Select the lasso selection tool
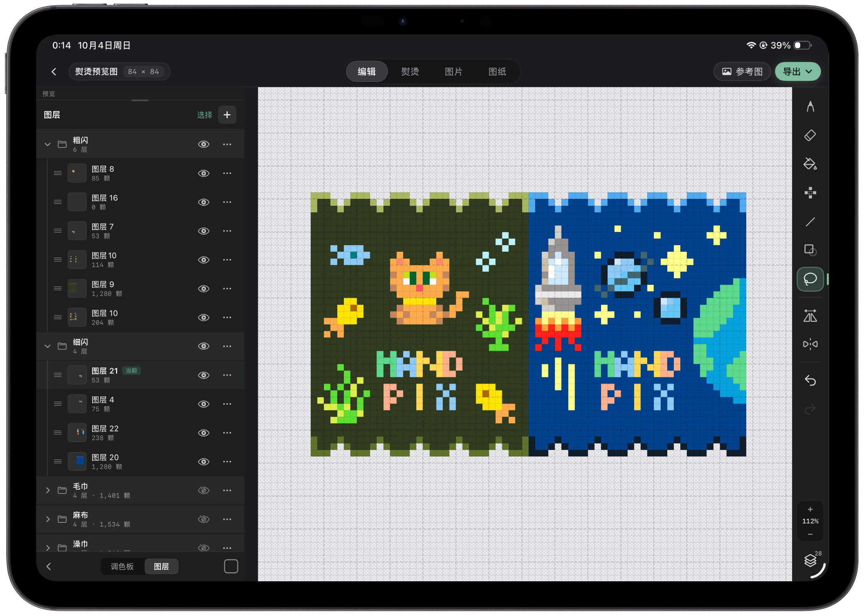 810,279
